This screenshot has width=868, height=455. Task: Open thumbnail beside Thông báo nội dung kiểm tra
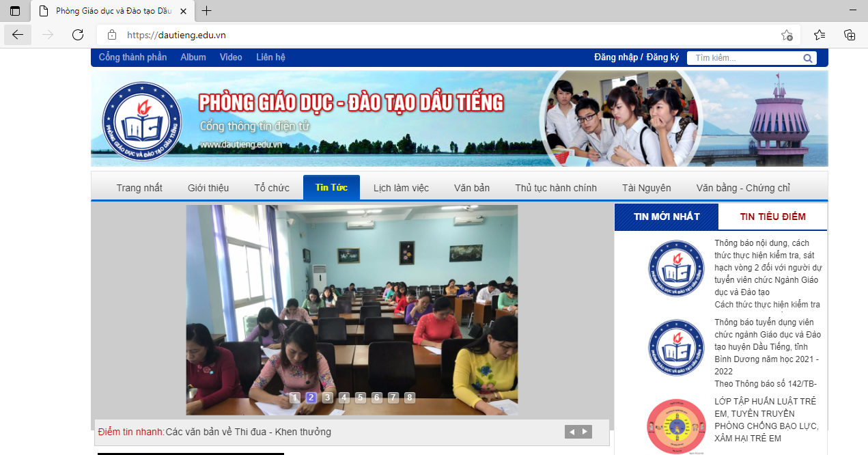click(x=676, y=268)
